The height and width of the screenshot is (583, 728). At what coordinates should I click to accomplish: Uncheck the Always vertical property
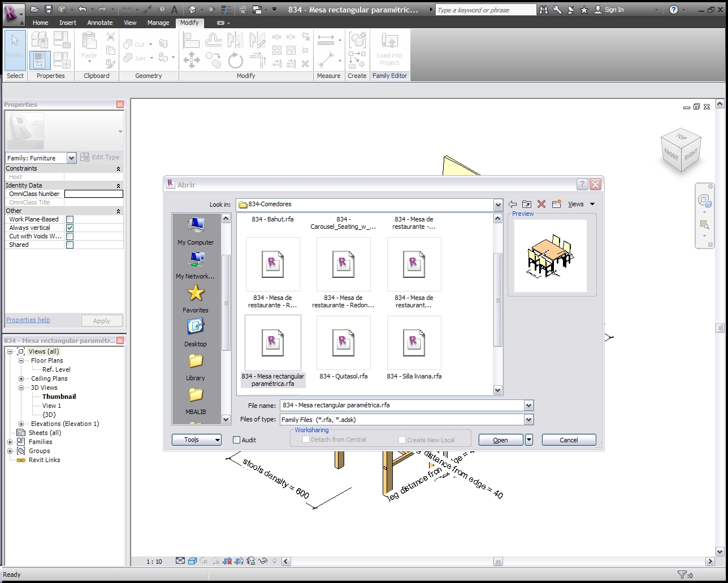(x=70, y=228)
